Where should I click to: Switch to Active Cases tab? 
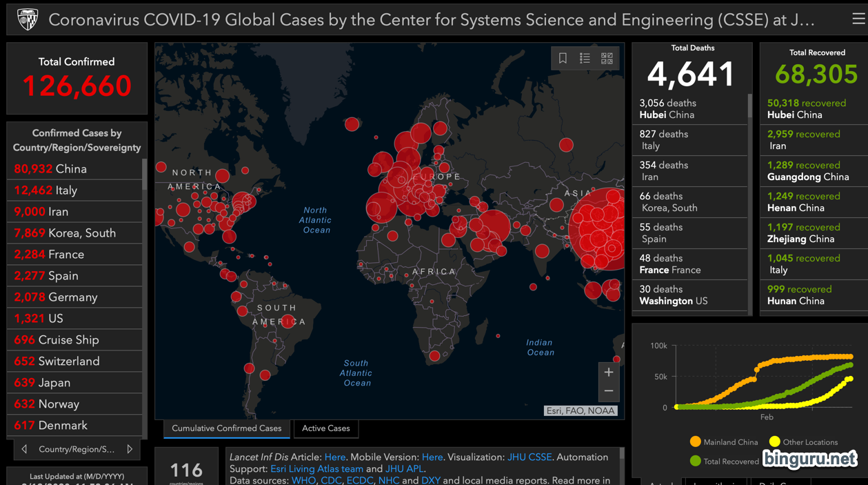(326, 428)
